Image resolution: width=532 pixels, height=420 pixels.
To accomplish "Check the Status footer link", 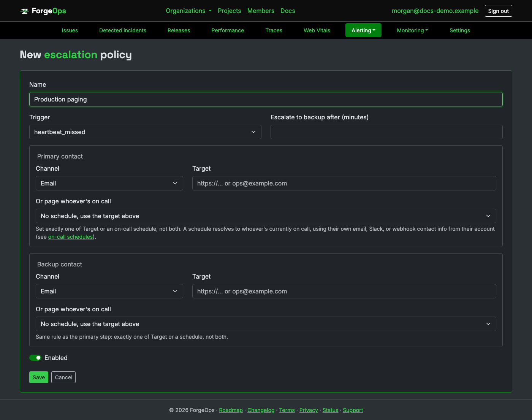I will (330, 410).
